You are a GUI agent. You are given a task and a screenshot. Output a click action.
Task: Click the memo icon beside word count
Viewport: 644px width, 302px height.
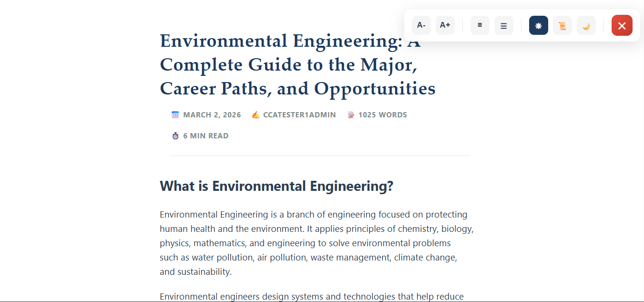[351, 115]
